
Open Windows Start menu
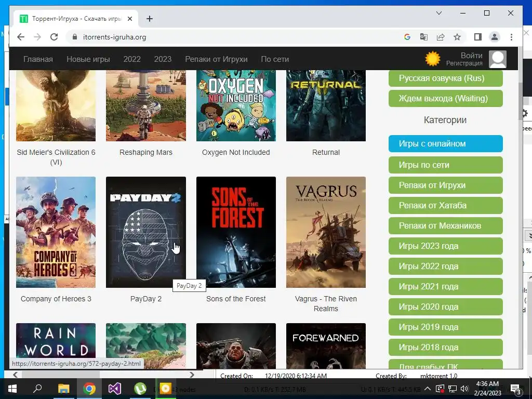coord(12,389)
